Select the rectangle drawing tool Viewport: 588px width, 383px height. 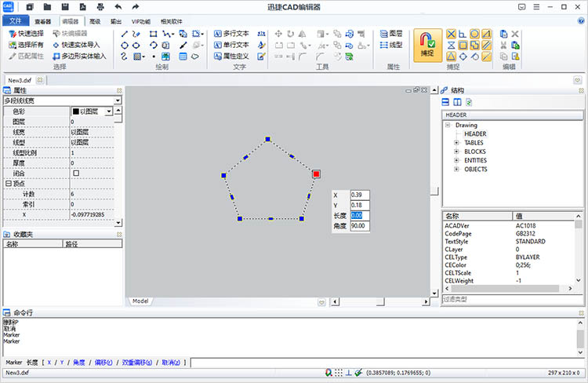(153, 34)
